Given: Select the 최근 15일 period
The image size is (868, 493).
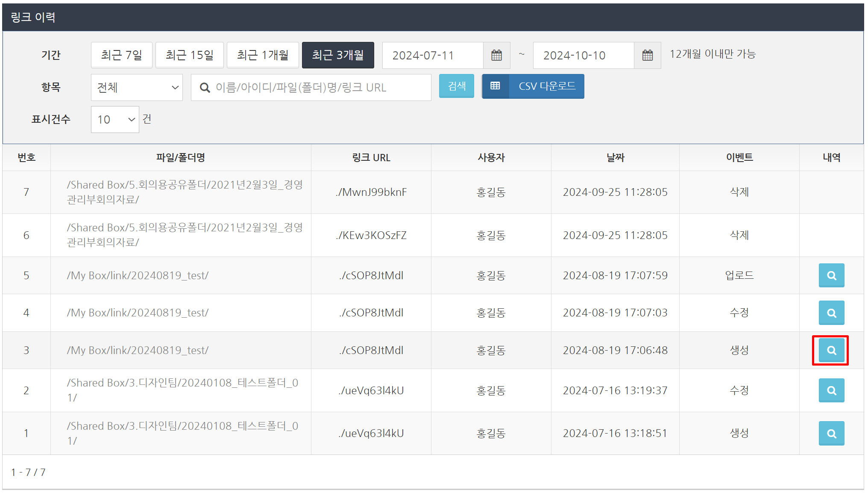Looking at the screenshot, I should point(189,55).
